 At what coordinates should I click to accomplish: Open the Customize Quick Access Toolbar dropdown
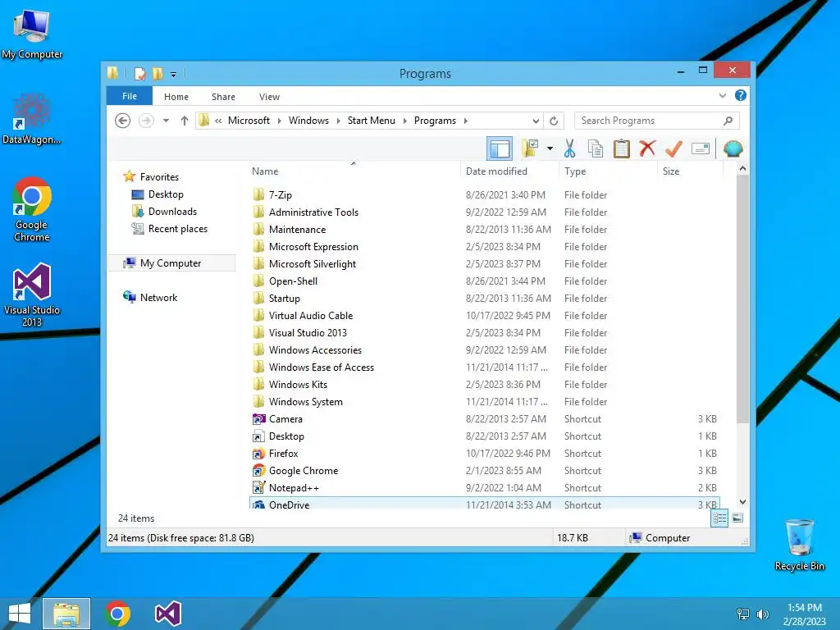(174, 74)
